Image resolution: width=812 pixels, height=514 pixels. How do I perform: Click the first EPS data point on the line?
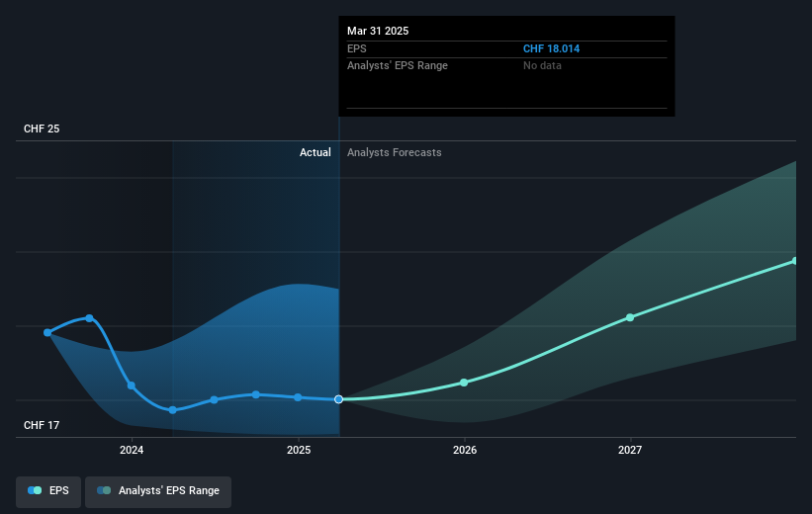(47, 332)
